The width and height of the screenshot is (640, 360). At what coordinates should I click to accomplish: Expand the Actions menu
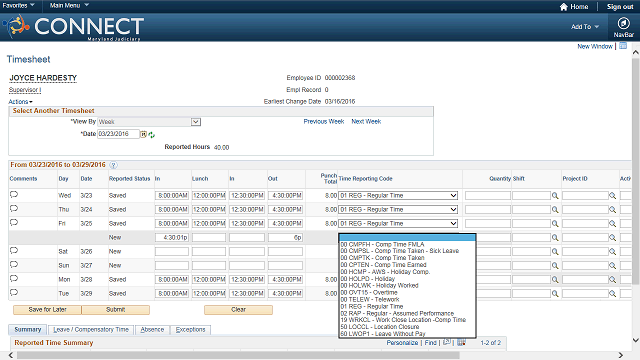(x=20, y=102)
